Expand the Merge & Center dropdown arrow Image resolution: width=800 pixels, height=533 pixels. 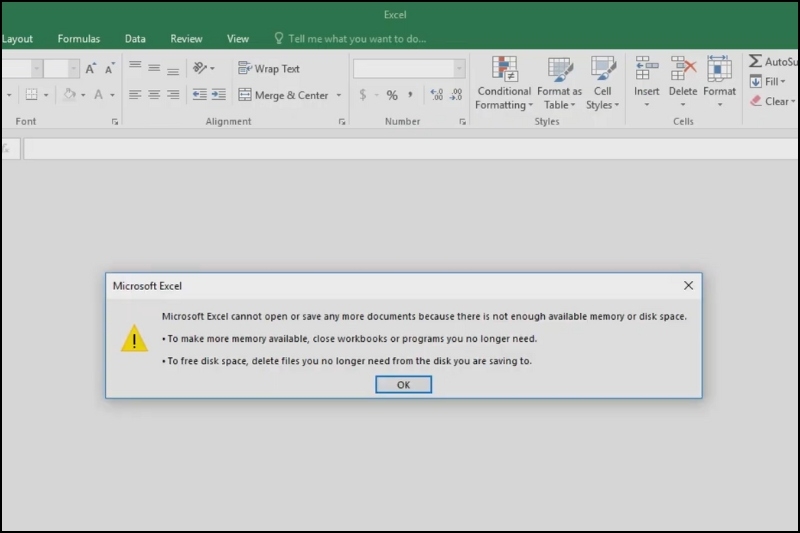(x=339, y=95)
